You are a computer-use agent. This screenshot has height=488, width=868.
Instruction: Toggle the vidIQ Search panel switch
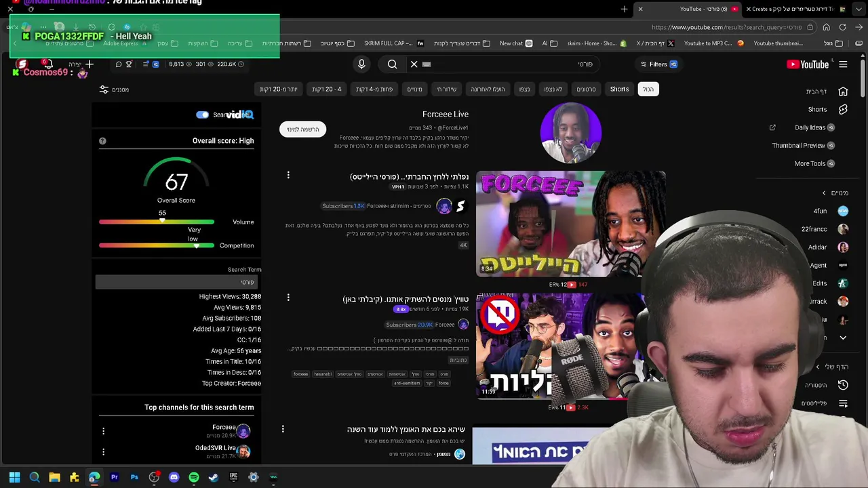[x=202, y=115]
